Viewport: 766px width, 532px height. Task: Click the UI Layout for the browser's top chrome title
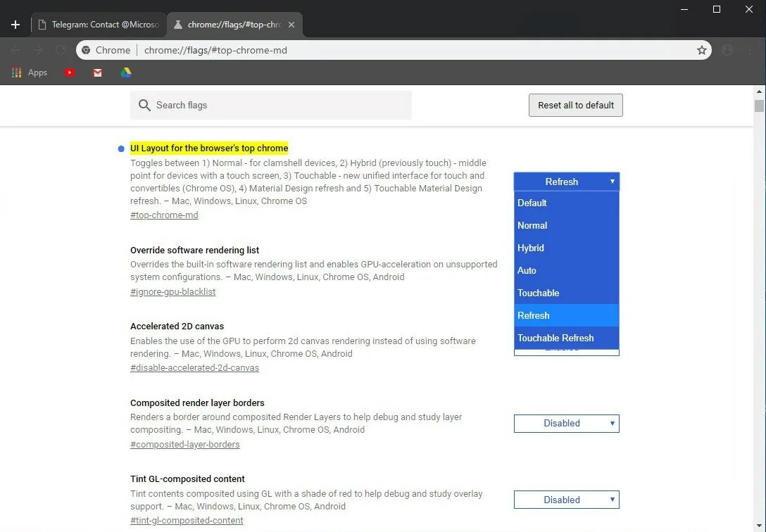point(209,148)
